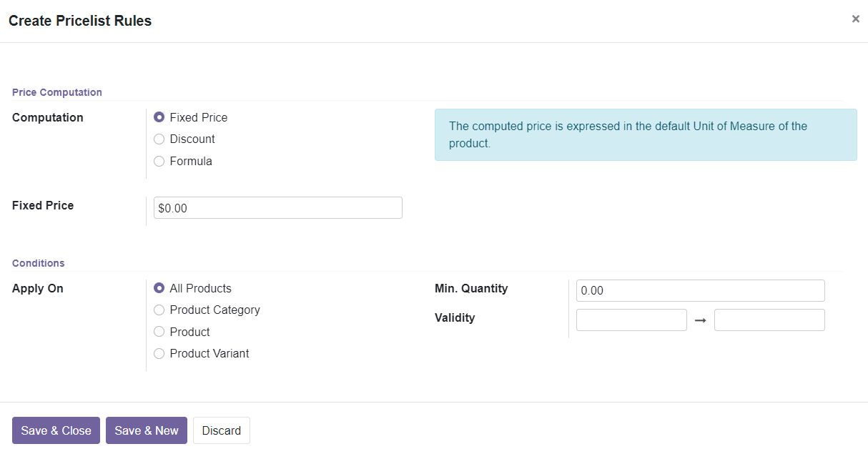Edit the Min. Quantity value
The width and height of the screenshot is (868, 454).
(x=700, y=290)
